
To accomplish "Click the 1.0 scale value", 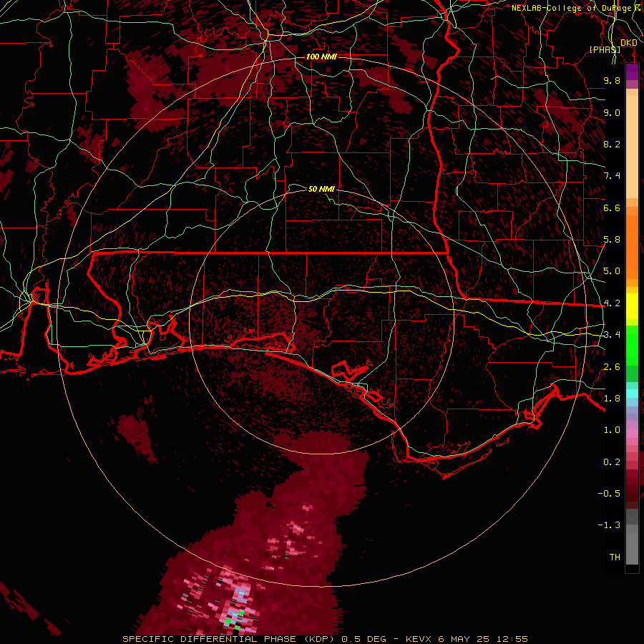I will click(x=612, y=430).
